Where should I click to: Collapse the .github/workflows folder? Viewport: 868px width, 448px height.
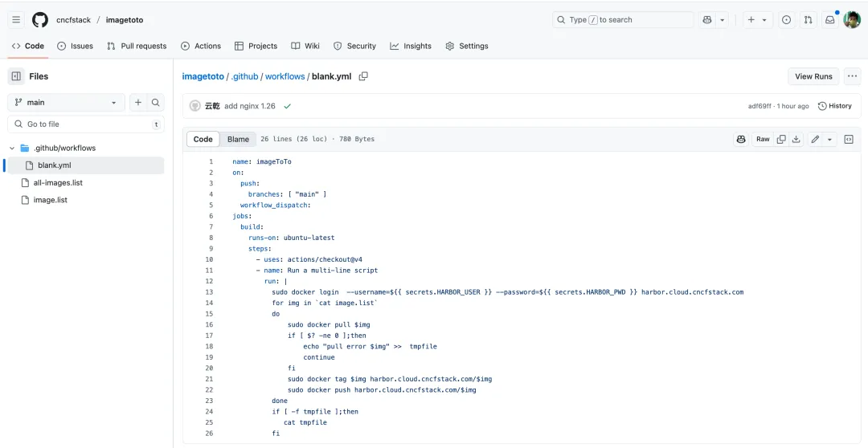pos(12,149)
